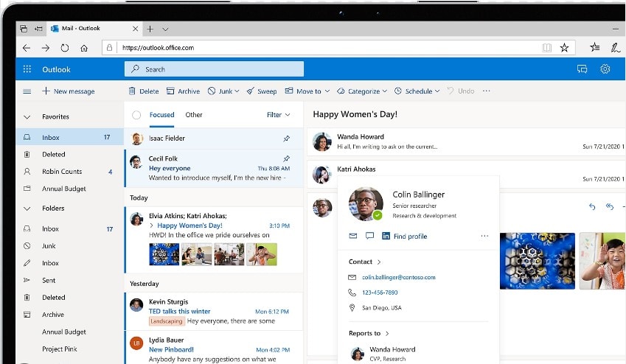The height and width of the screenshot is (364, 626).
Task: Open Outlook settings gear
Action: coord(605,69)
